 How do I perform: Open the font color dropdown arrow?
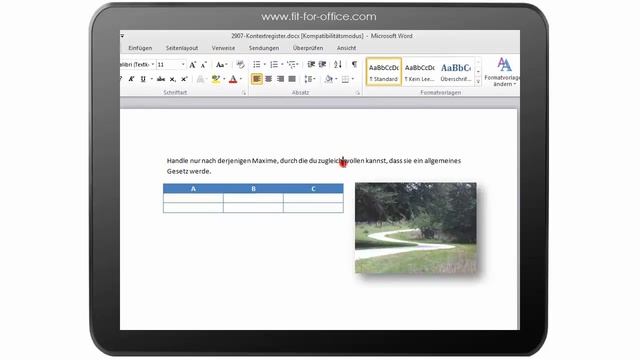pyautogui.click(x=241, y=79)
